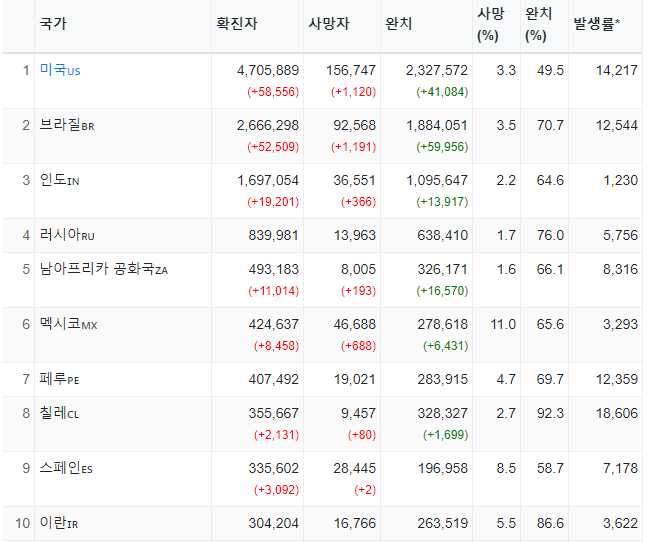Select the 페루 PE country name
This screenshot has height=543, width=647.
coord(59,379)
